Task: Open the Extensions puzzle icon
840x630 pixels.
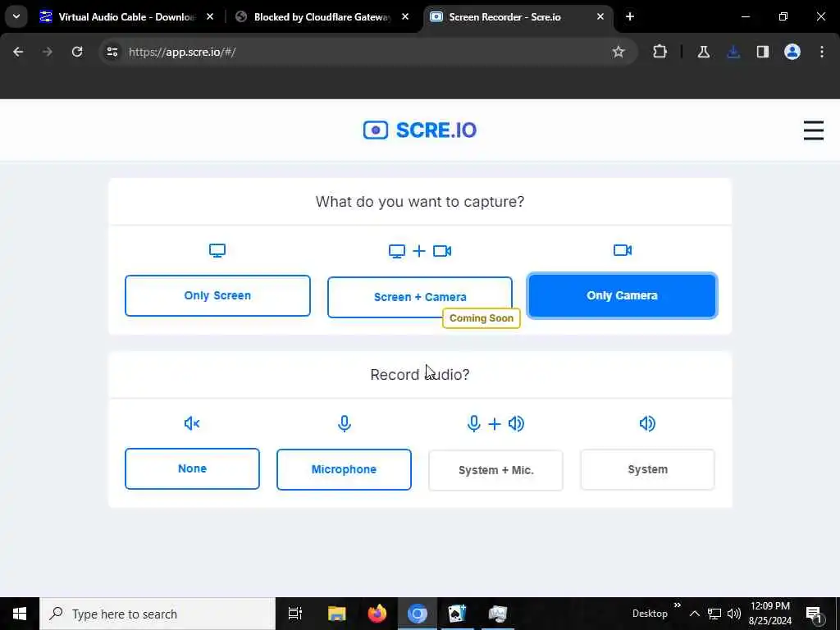Action: pos(660,52)
